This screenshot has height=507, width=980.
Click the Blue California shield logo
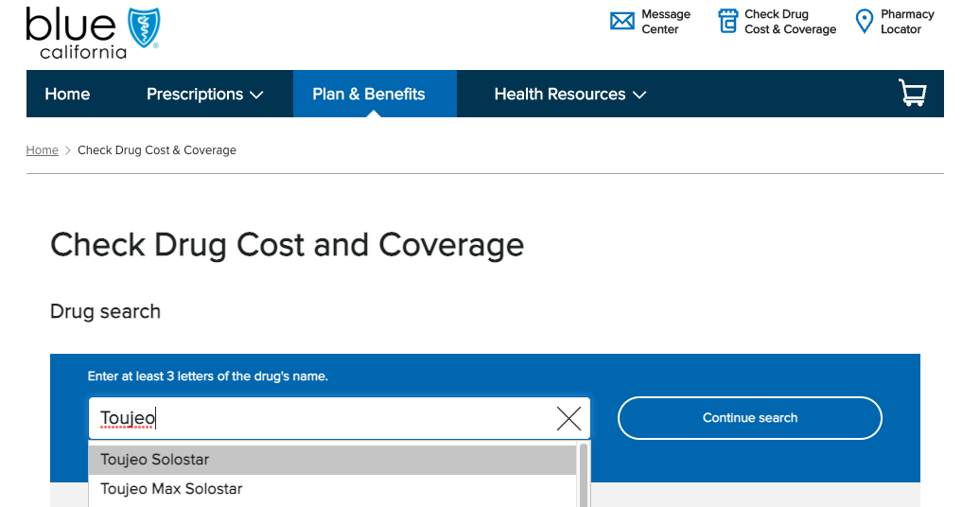pos(144,28)
